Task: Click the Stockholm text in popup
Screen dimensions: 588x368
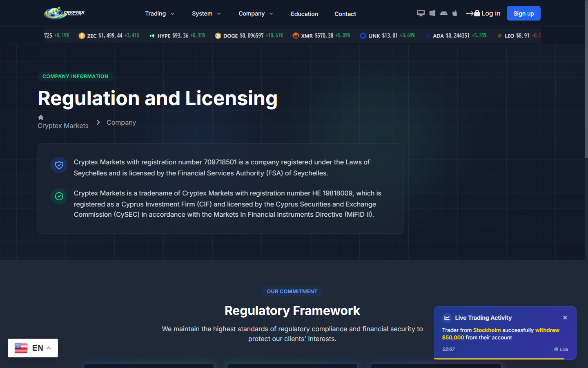Action: point(487,330)
